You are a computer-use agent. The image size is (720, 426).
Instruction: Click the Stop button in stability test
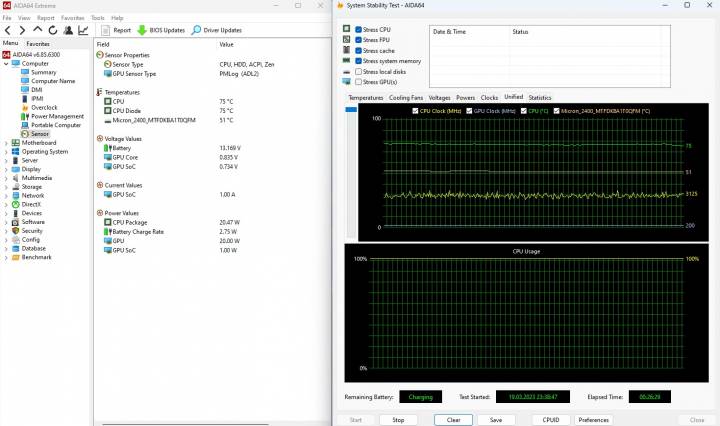(x=398, y=420)
